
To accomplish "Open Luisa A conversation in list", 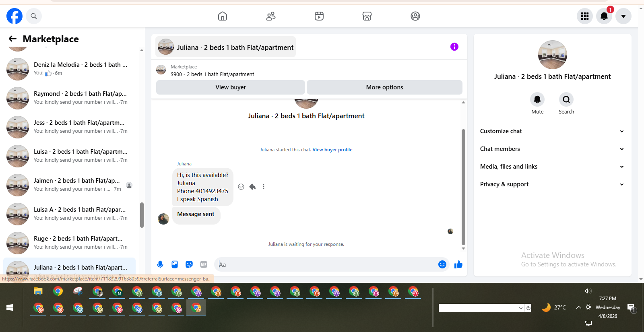I will click(x=69, y=214).
